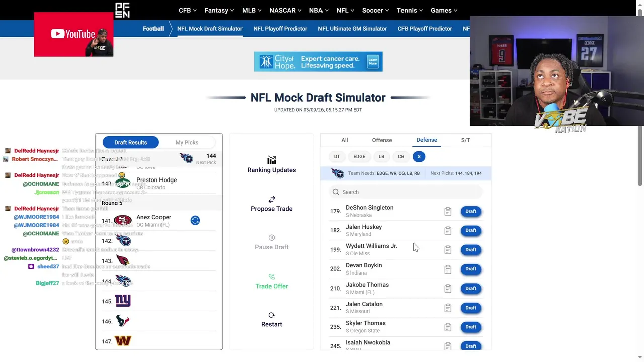Image resolution: width=644 pixels, height=362 pixels.
Task: Click the refresh icon beside Anez Cooper
Action: pyautogui.click(x=195, y=220)
